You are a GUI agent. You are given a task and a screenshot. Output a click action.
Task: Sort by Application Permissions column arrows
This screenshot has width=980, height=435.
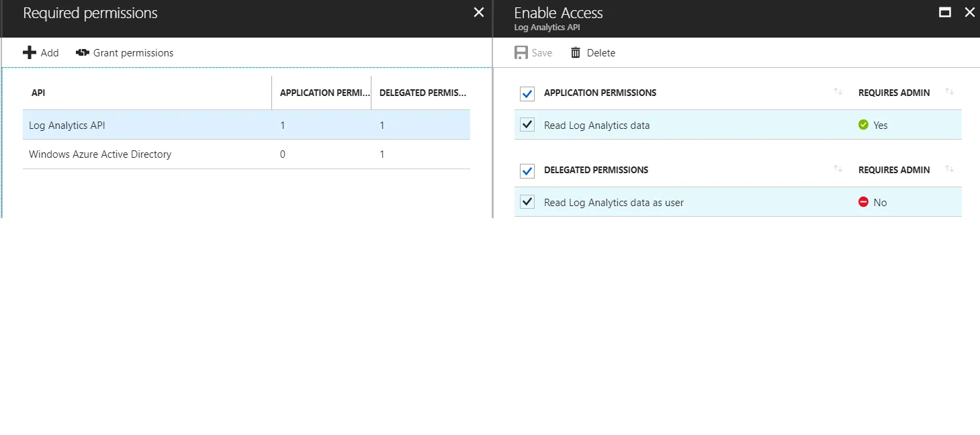838,92
